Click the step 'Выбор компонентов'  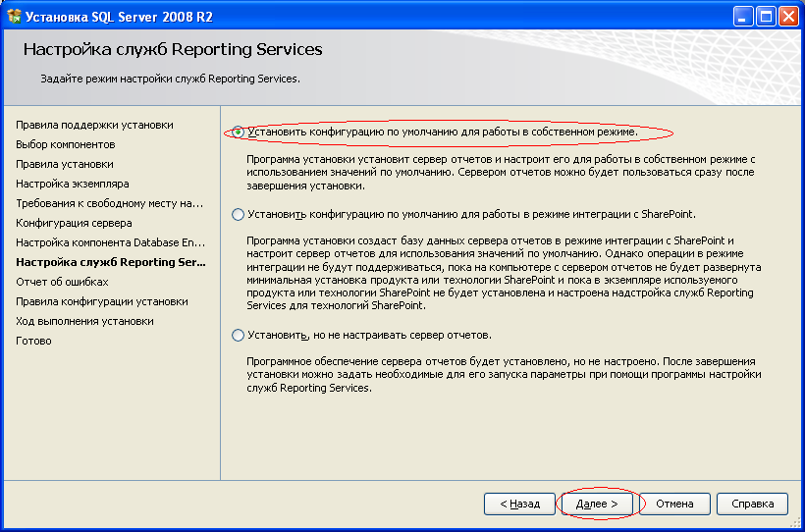point(65,144)
